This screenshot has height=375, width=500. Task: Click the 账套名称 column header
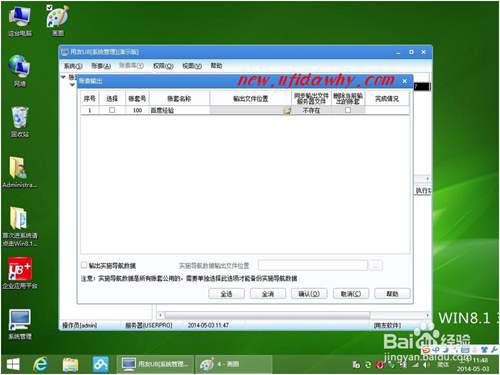tap(179, 99)
